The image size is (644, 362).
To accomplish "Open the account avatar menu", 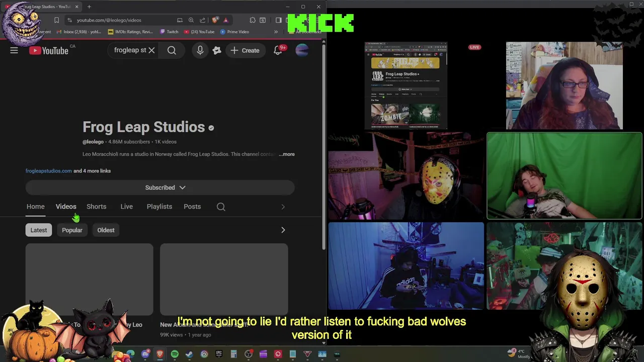I will pyautogui.click(x=302, y=50).
